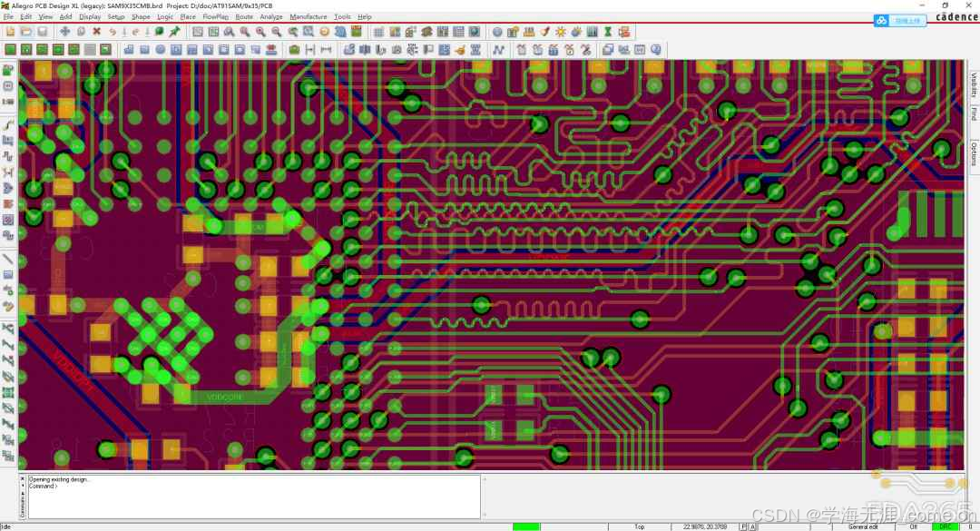The image size is (980, 531).
Task: Open the File menu
Action: pyautogui.click(x=8, y=17)
